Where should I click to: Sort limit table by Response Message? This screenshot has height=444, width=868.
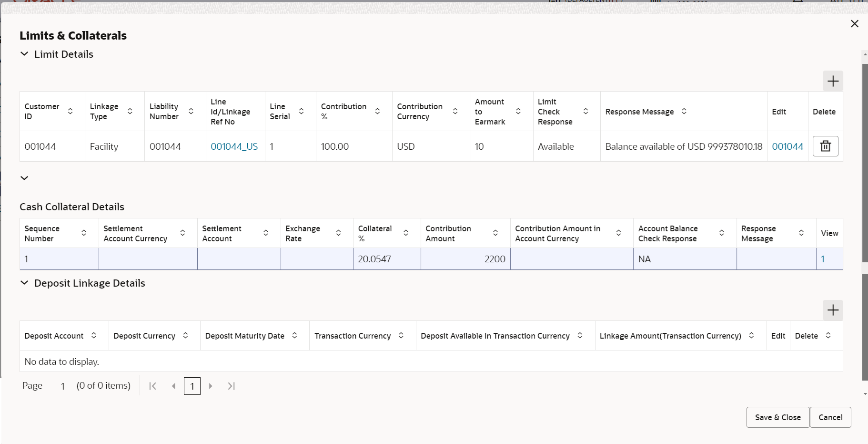[x=684, y=111]
